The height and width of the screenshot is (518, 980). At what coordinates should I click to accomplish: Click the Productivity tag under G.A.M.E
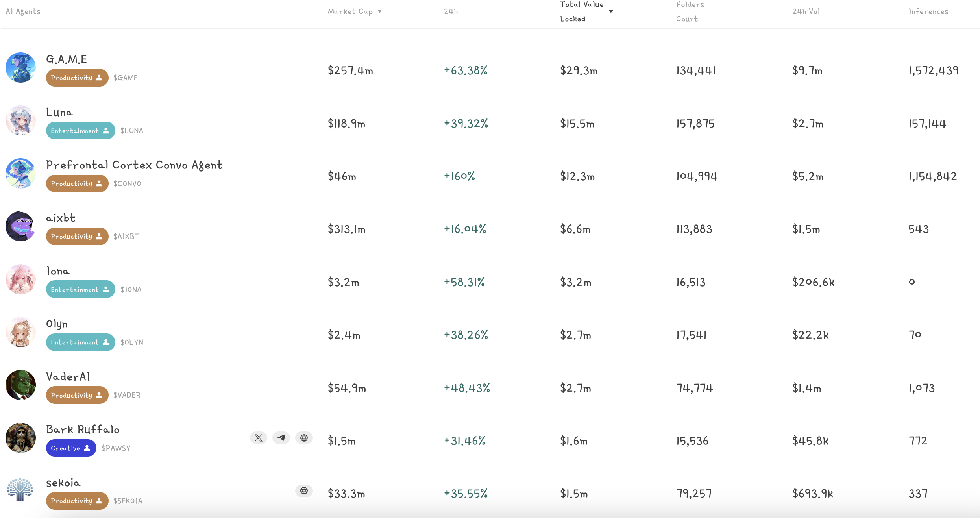(77, 78)
